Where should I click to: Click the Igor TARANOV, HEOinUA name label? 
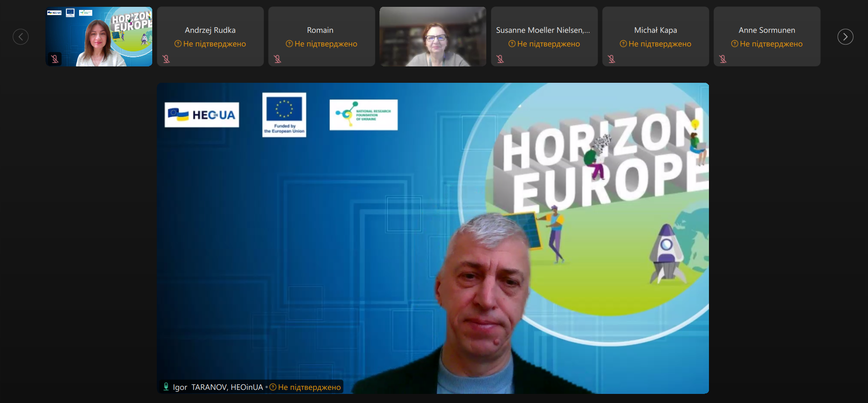point(218,387)
